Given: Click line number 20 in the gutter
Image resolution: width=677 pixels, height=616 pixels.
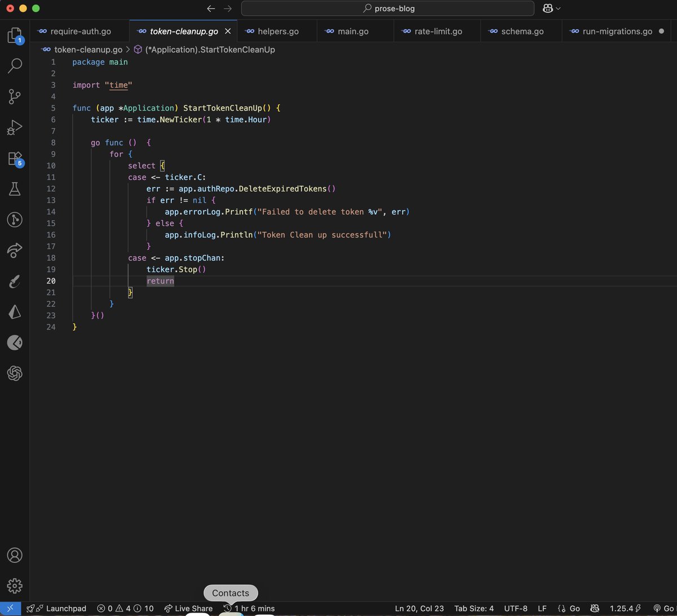Looking at the screenshot, I should pyautogui.click(x=51, y=281).
